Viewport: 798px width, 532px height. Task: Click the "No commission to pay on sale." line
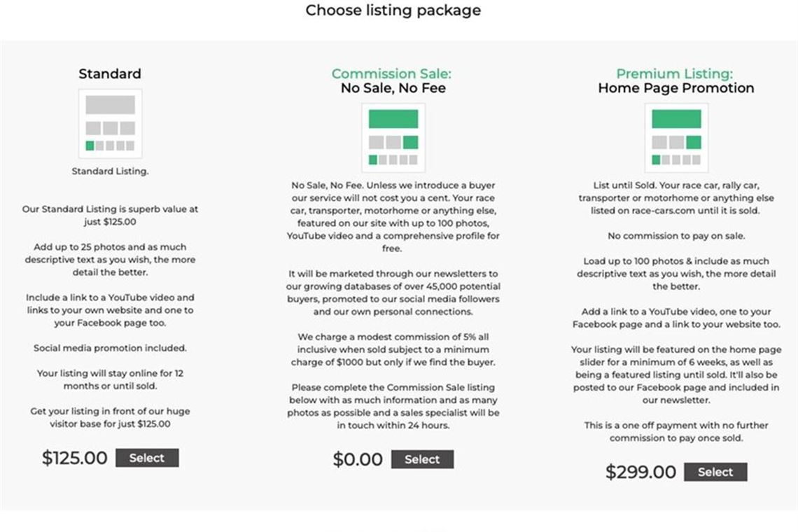(x=675, y=236)
